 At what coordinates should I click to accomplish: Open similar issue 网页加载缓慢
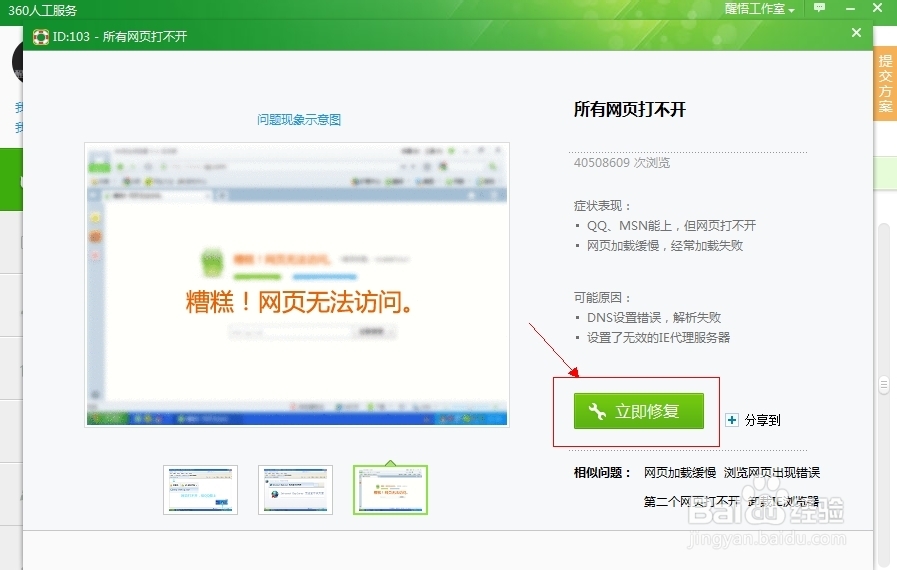coord(680,473)
